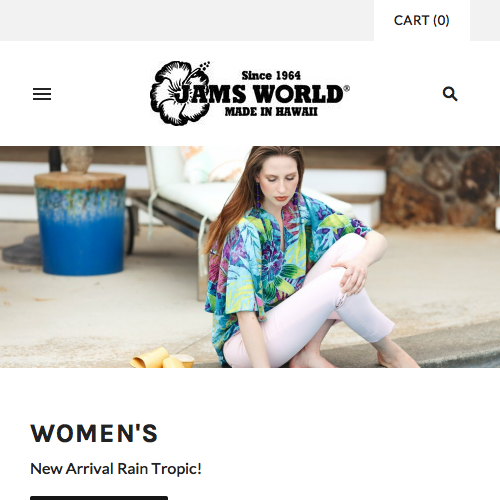
Task: Click the 'Made in Hawaii' tagline
Action: [271, 112]
